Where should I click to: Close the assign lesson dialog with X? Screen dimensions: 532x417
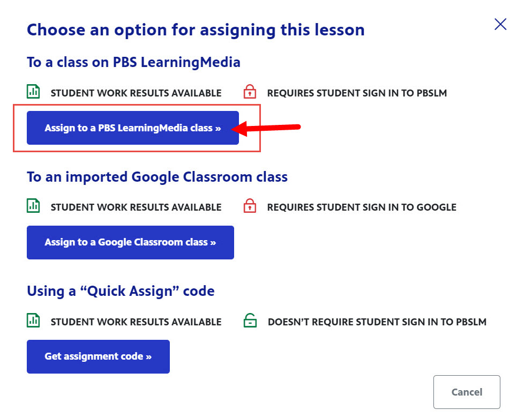(x=500, y=24)
